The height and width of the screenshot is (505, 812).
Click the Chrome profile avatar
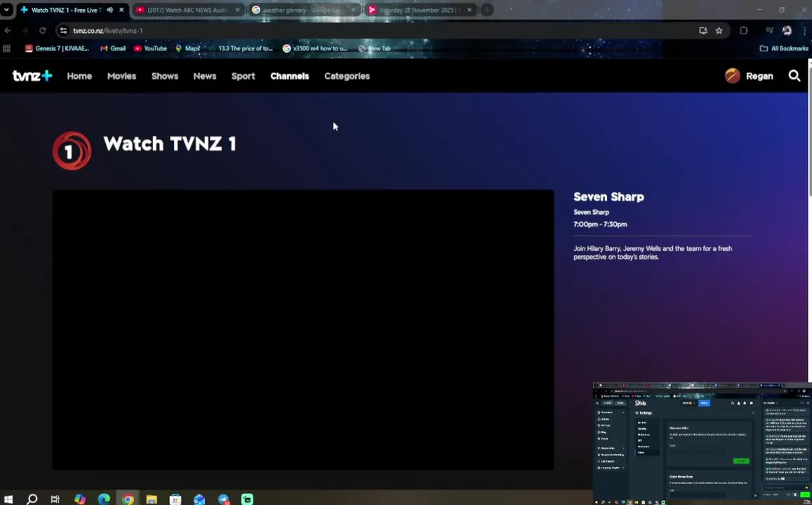787,31
